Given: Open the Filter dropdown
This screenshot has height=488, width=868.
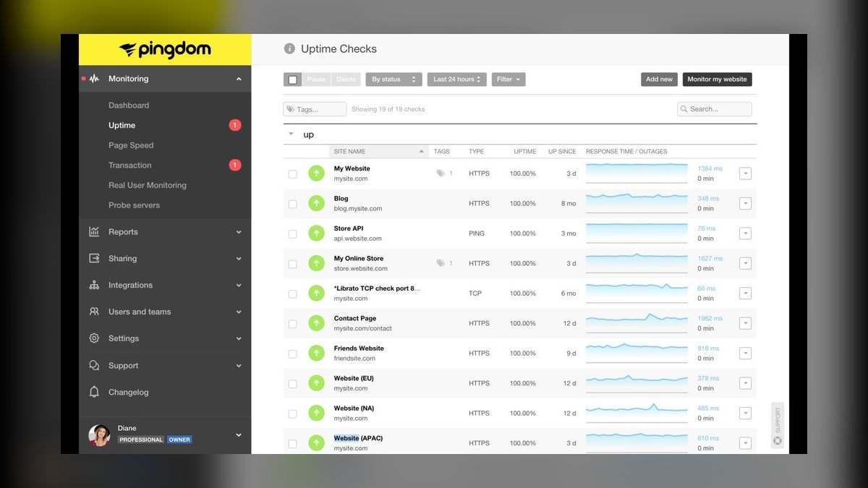Looking at the screenshot, I should 509,80.
